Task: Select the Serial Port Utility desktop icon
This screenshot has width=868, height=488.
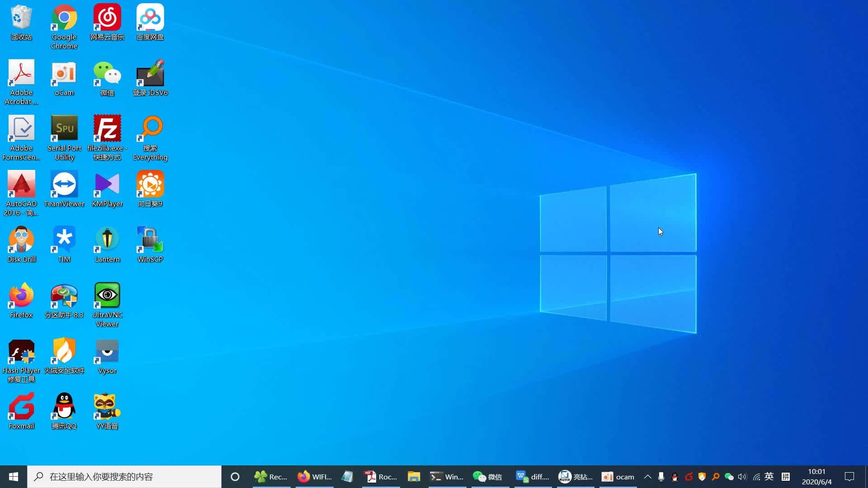Action: click(x=64, y=138)
